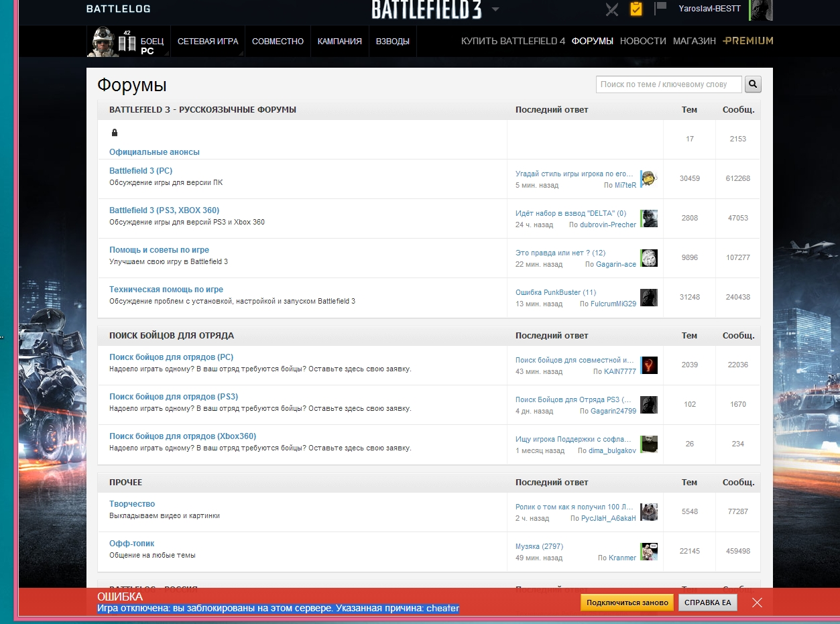Open thread Угадай стиль игры игрока
This screenshot has width=840, height=624.
(575, 174)
